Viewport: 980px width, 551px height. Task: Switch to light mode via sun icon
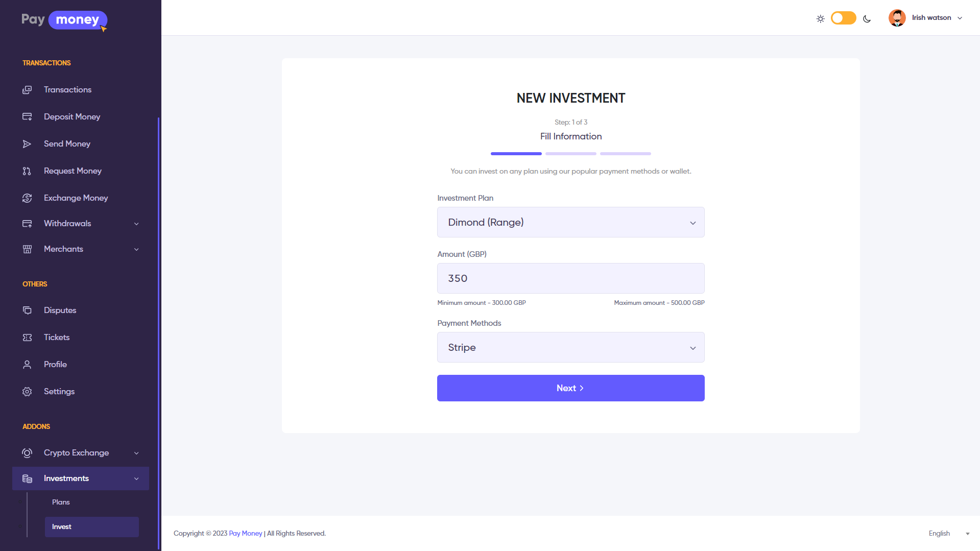pyautogui.click(x=820, y=19)
